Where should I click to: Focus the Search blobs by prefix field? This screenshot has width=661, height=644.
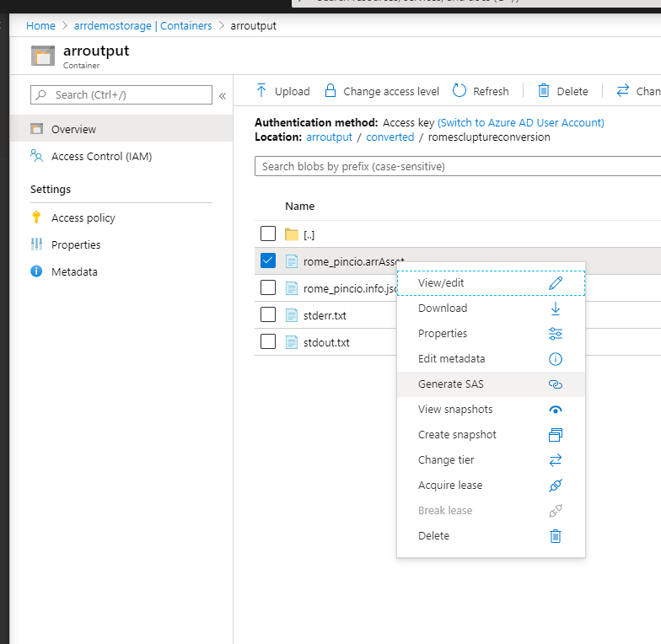458,167
